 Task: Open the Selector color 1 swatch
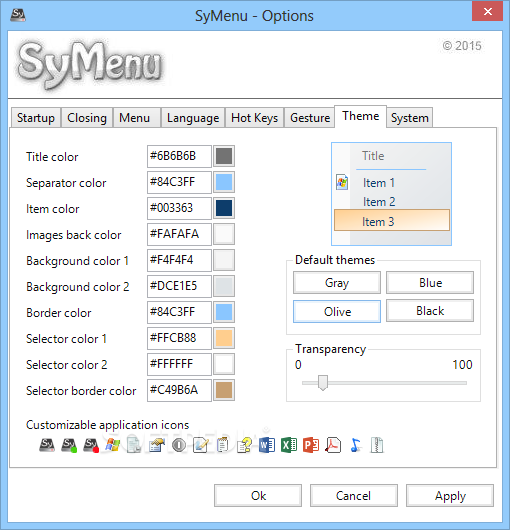coord(224,338)
